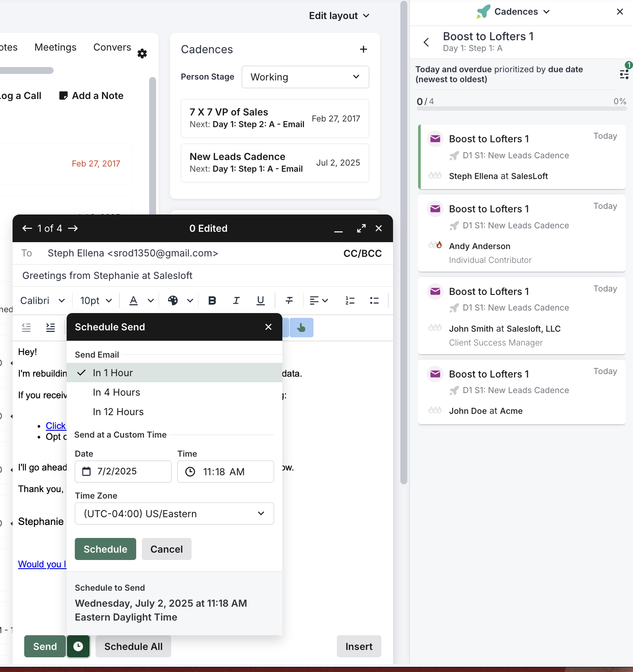The width and height of the screenshot is (633, 672).
Task: Choose the In 12 Hours send option
Action: (175, 412)
